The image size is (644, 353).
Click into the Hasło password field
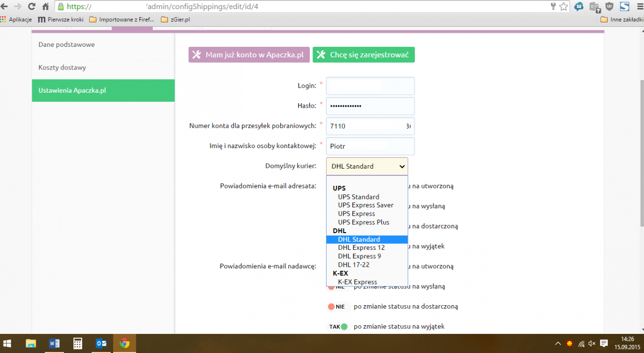point(370,106)
